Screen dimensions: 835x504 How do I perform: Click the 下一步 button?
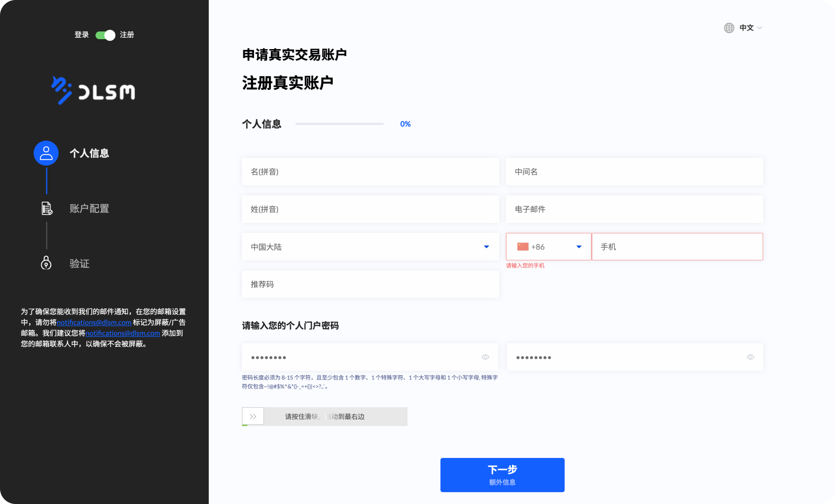502,475
